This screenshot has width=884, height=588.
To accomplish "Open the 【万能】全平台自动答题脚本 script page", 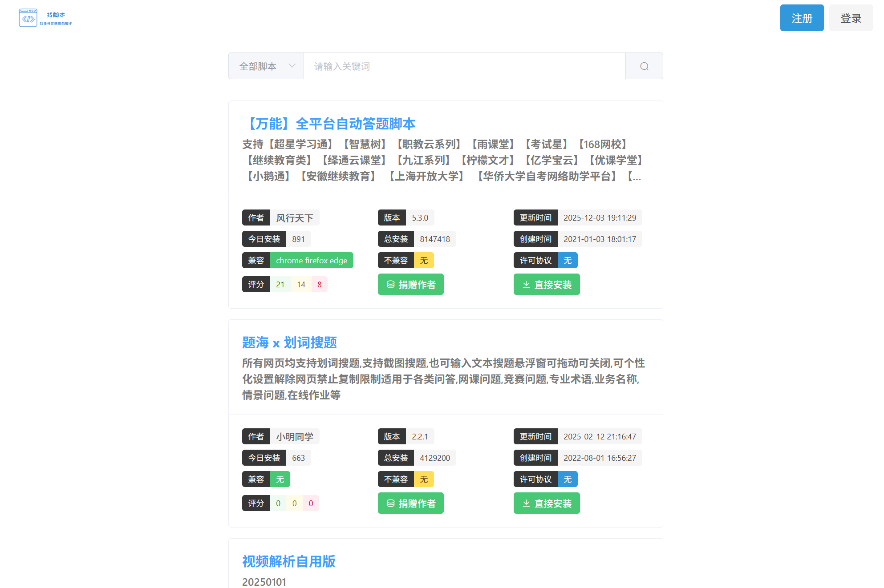I will click(x=332, y=124).
